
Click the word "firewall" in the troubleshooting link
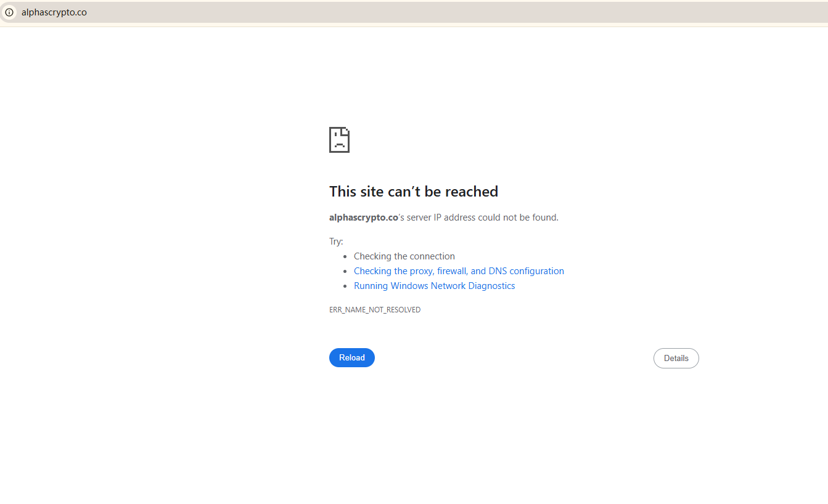coord(452,271)
